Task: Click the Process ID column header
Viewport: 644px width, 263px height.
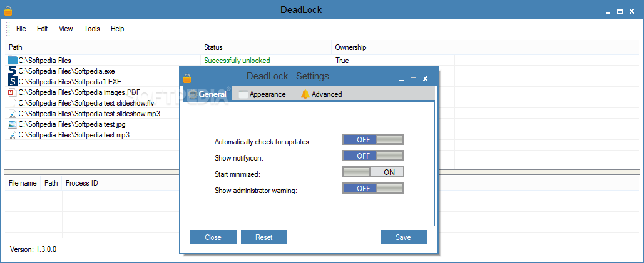Action: [82, 183]
